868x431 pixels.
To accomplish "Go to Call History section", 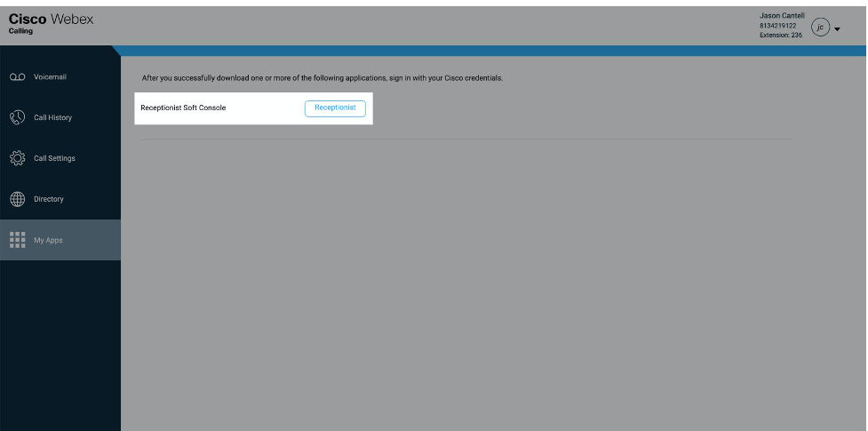I will [x=60, y=117].
